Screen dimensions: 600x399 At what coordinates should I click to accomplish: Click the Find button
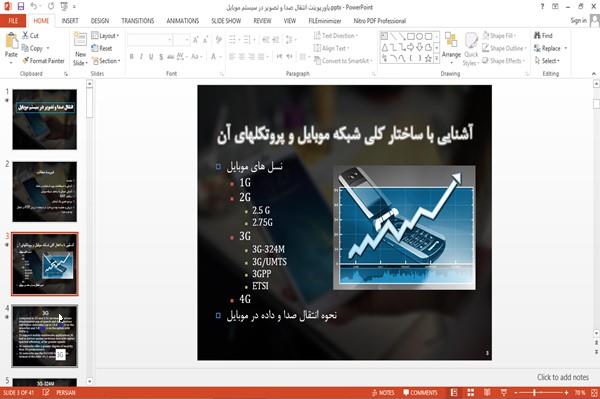543,36
